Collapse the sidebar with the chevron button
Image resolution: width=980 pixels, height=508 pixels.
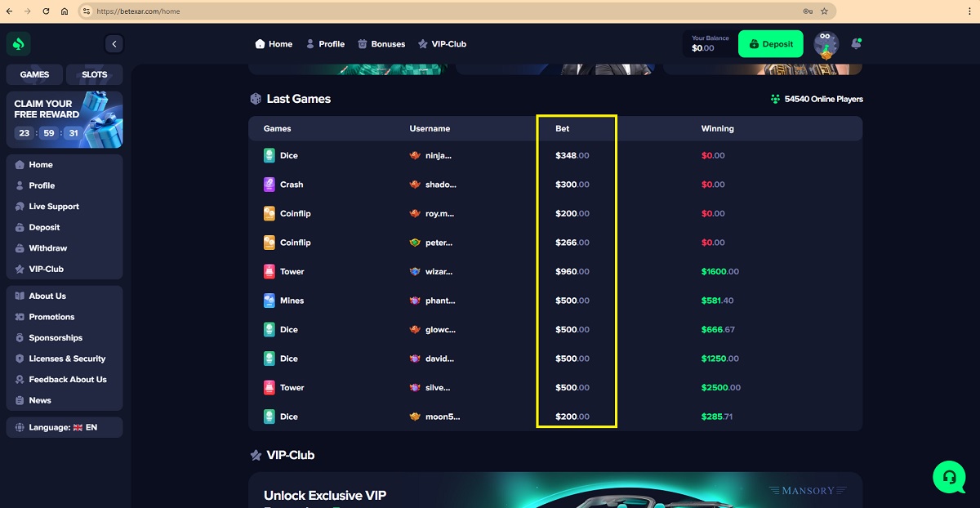(x=114, y=44)
